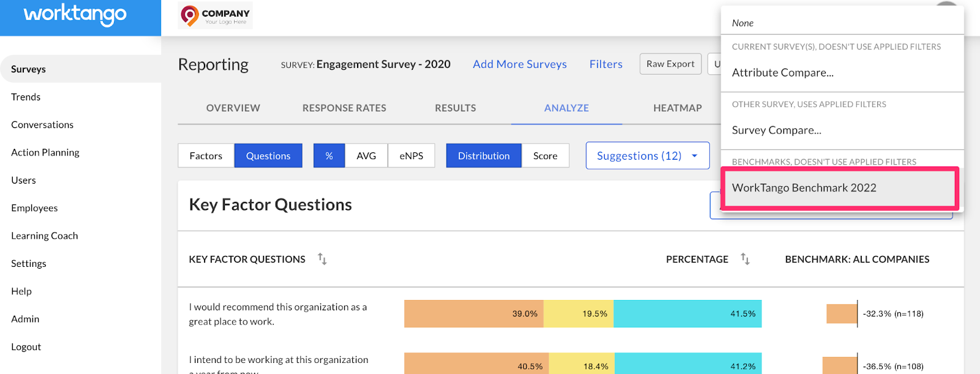This screenshot has height=374, width=980.
Task: Click the yellow 19.5% bar segment
Action: pos(579,313)
